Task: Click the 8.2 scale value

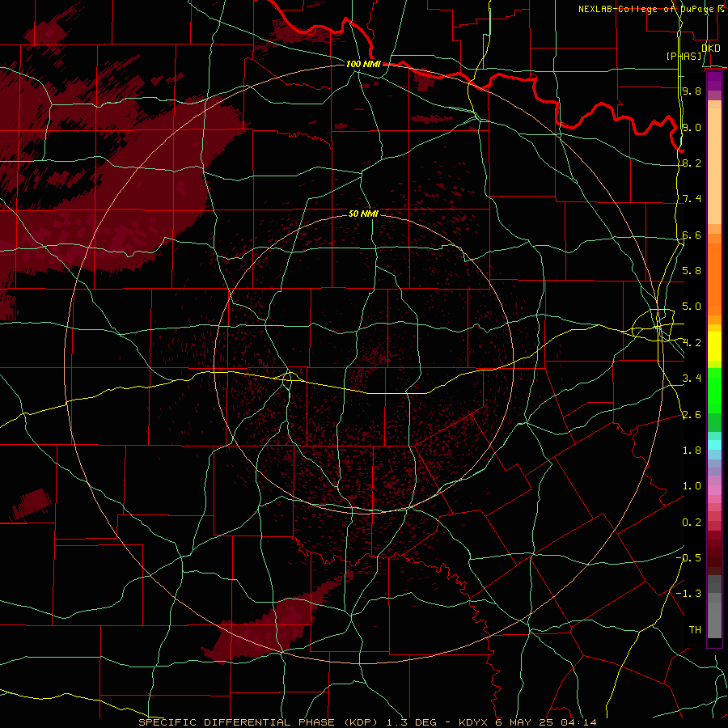Action: coord(692,163)
